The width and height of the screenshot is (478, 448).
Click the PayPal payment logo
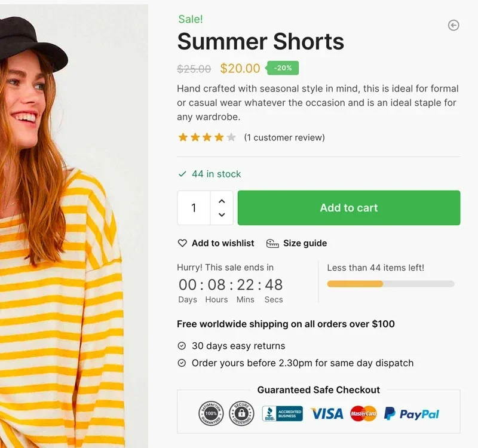[411, 414]
